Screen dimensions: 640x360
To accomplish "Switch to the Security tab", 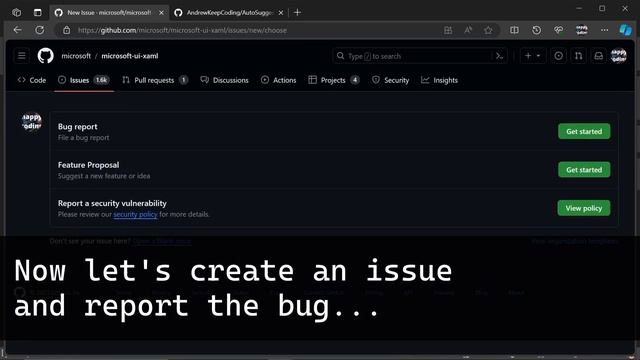I will point(390,80).
